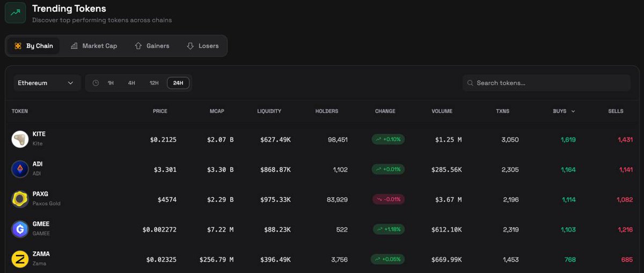Open the KITE token logo

(20, 139)
